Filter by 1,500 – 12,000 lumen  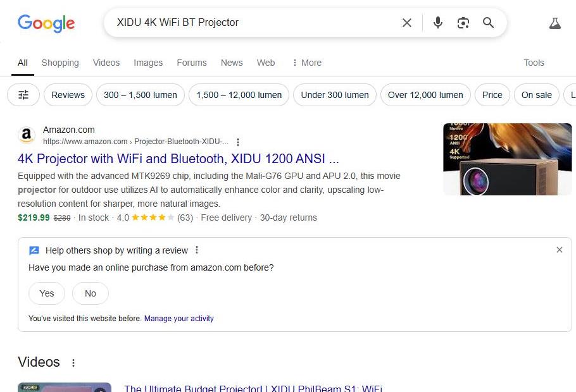point(239,95)
